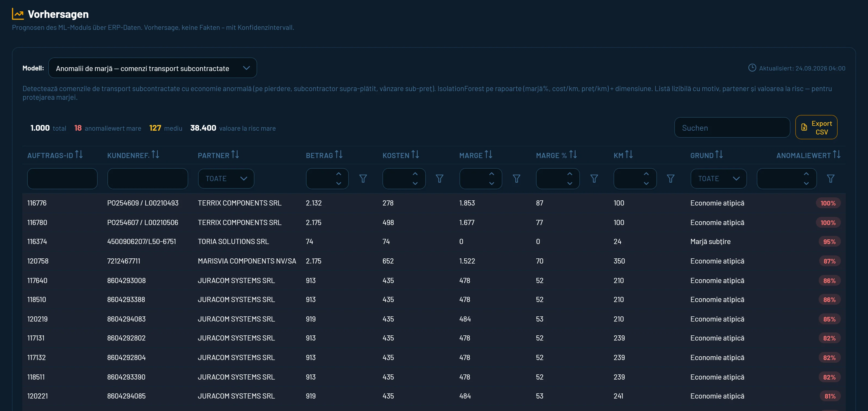
Task: Click the KUNDENREF. filter text box
Action: tap(148, 179)
